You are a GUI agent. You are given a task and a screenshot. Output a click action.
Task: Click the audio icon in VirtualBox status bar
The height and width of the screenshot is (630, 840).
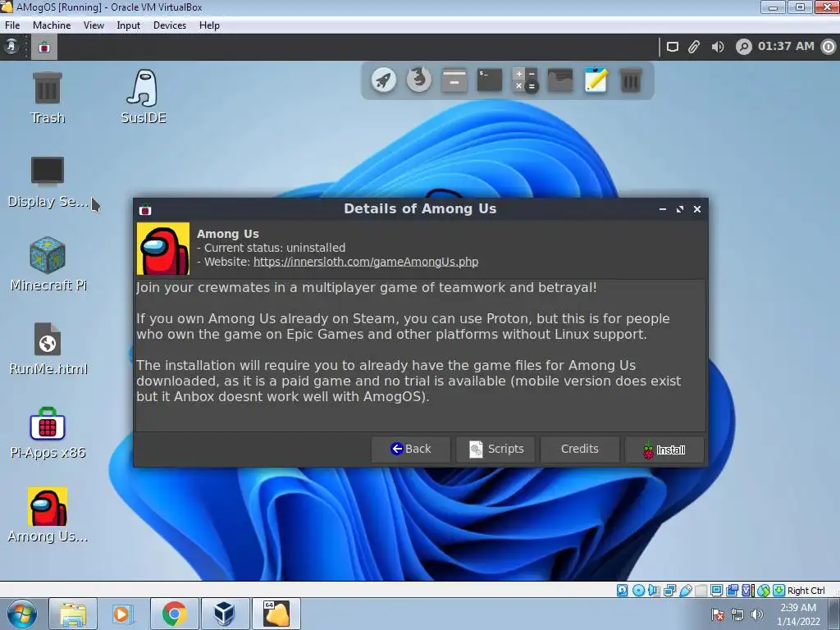pos(654,591)
